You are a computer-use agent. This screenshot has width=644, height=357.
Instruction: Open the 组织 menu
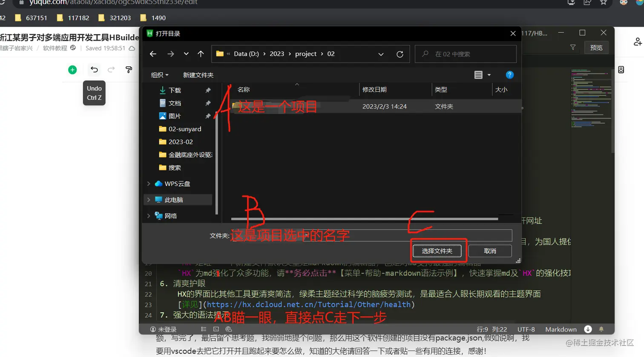pos(159,75)
